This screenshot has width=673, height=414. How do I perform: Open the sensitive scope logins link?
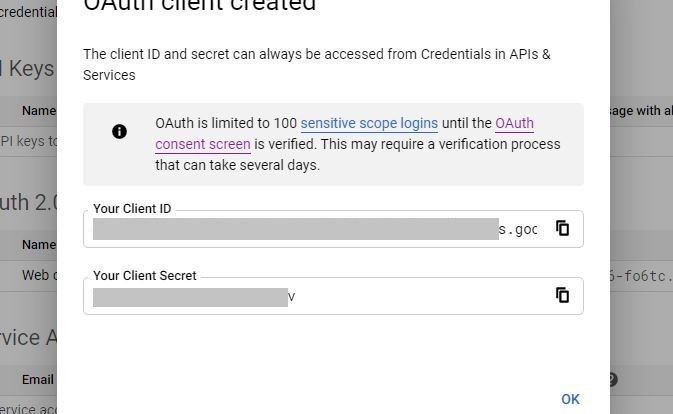coord(369,123)
